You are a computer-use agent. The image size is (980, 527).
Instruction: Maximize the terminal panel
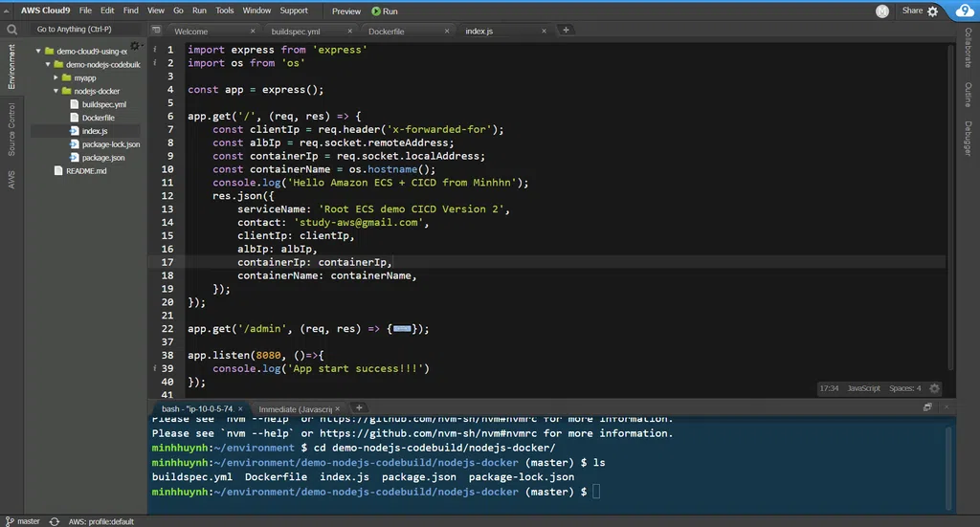[927, 407]
